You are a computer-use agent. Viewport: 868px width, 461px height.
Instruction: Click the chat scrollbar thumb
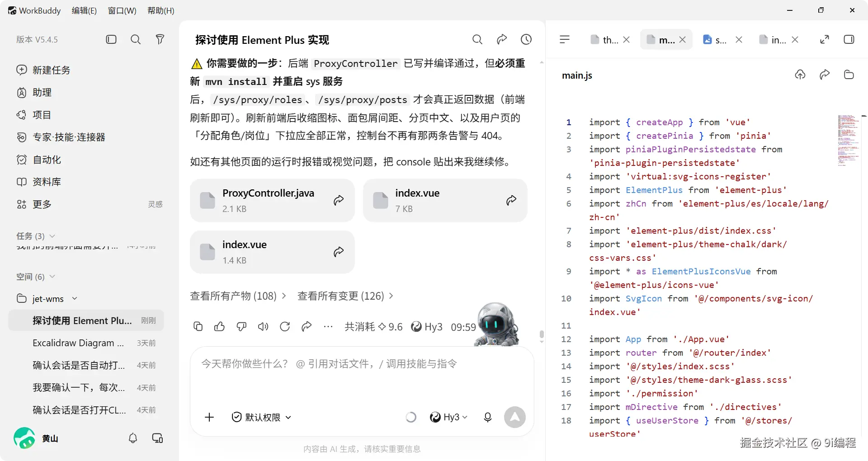coord(542,334)
